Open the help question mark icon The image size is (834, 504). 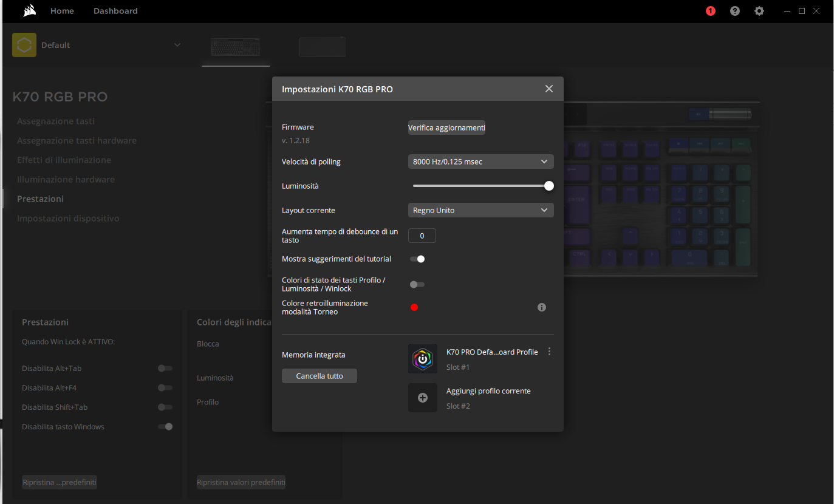pos(735,11)
